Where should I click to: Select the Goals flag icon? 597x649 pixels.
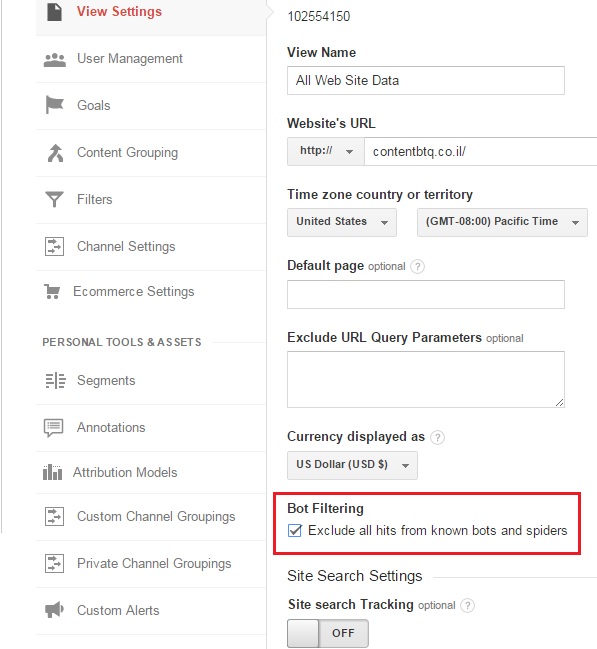coord(54,105)
